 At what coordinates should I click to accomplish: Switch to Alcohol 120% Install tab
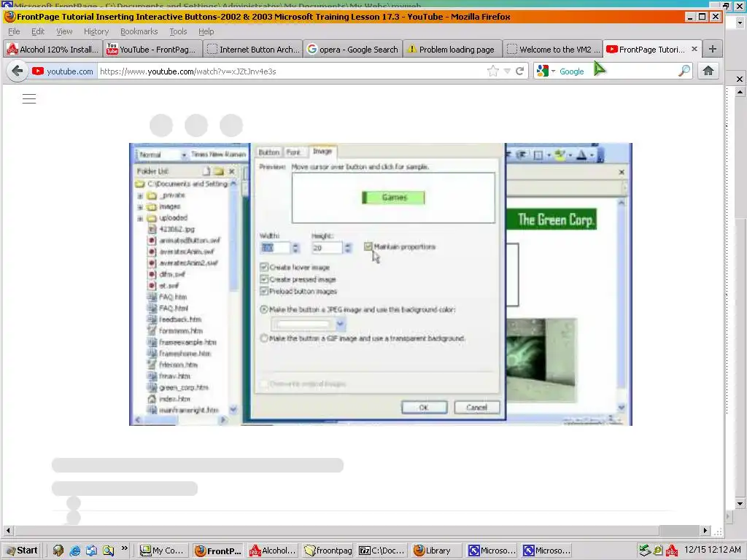click(x=53, y=50)
